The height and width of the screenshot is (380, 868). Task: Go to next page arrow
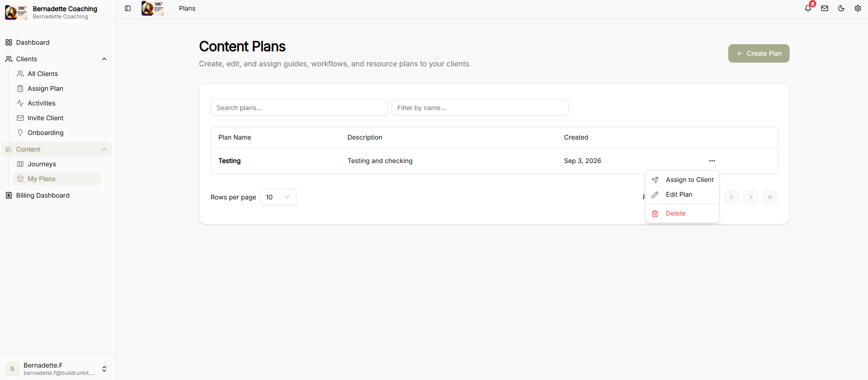(751, 197)
